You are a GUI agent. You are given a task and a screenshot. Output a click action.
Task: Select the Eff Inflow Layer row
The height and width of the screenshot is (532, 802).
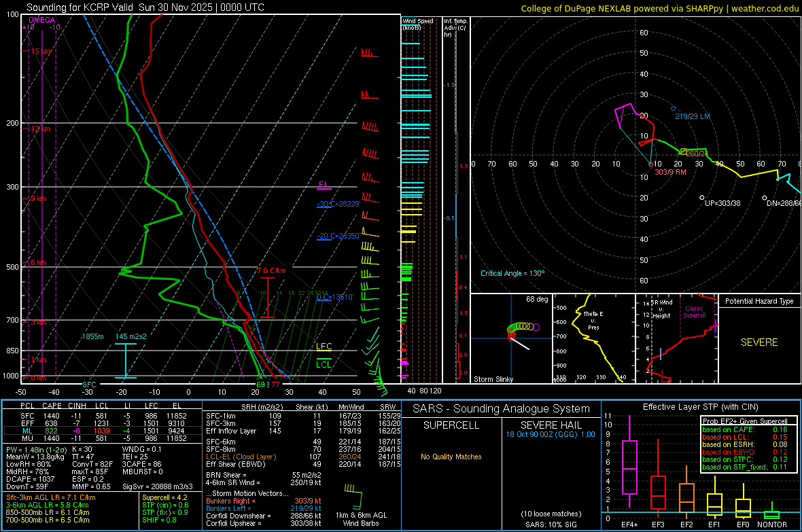click(303, 431)
